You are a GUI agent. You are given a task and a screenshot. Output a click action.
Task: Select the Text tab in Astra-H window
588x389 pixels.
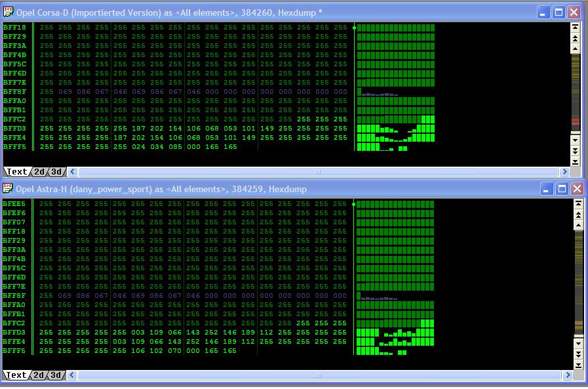coord(16,375)
